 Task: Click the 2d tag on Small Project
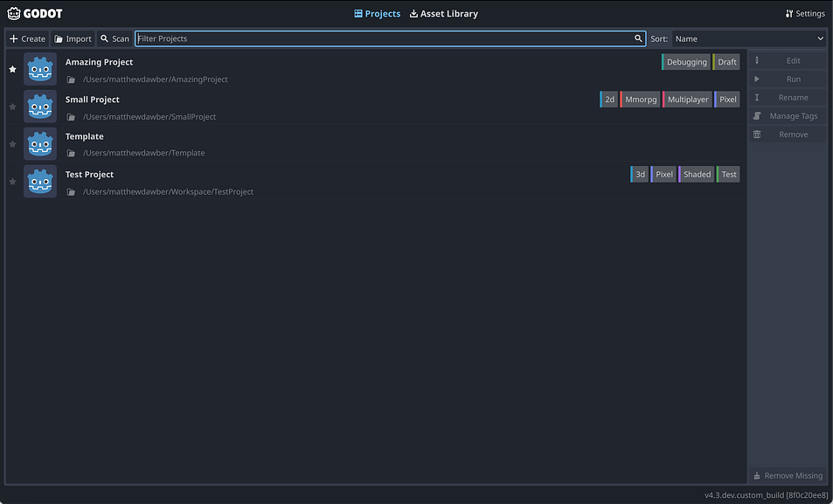click(x=609, y=100)
